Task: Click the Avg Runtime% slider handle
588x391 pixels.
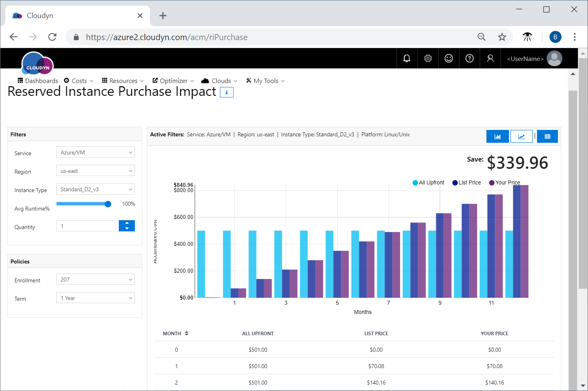Action: pos(108,204)
